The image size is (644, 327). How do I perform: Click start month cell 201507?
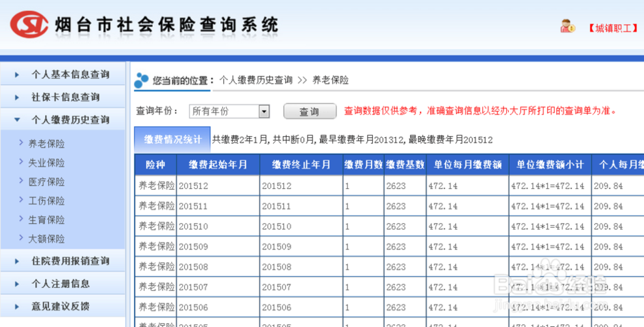[218, 286]
